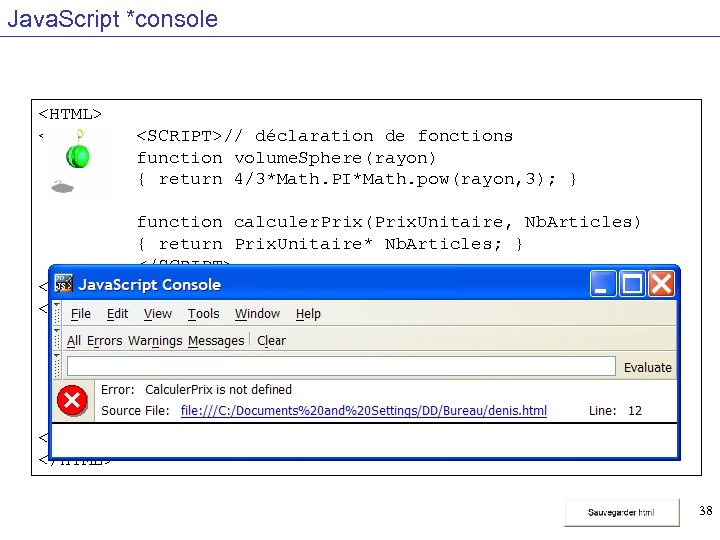The image size is (720, 540).
Task: Maximize the JavaScript Console window
Action: [632, 283]
